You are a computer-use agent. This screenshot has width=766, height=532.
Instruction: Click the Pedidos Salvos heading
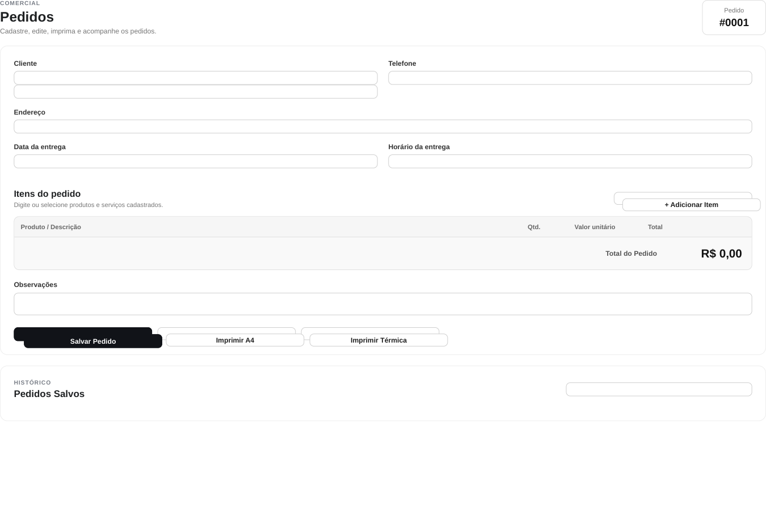(x=49, y=394)
